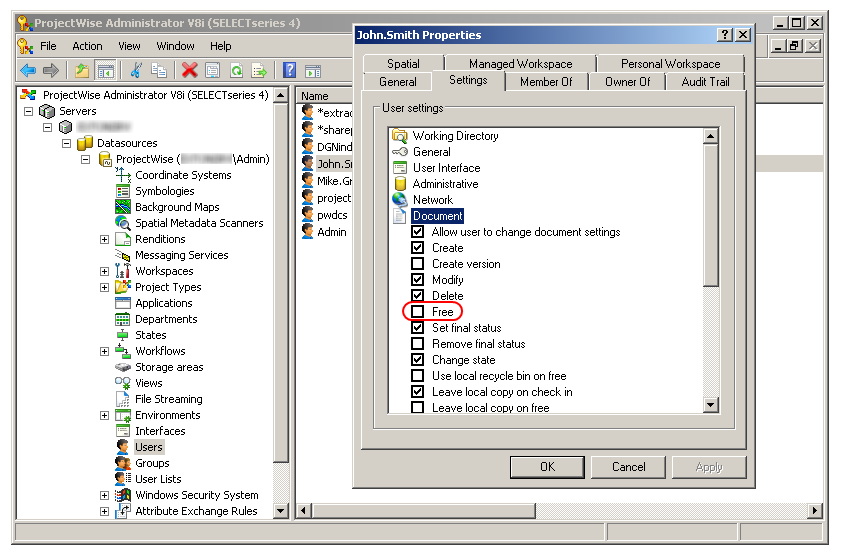Screen dimensions: 842x556
Task: Expand the Project Types node
Action: tap(105, 287)
